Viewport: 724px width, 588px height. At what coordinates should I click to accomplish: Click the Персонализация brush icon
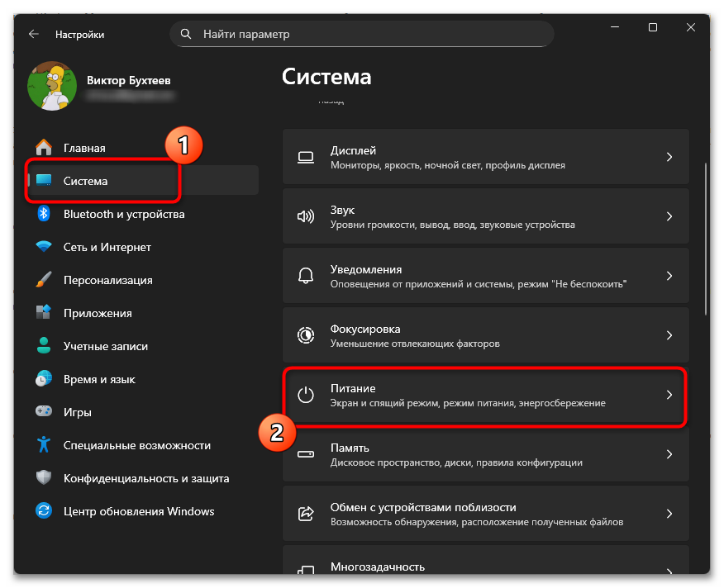pyautogui.click(x=42, y=279)
